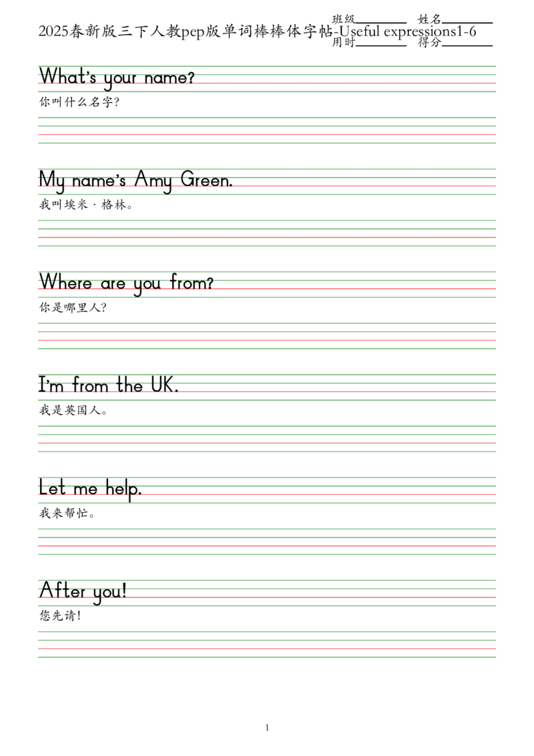Click the blank line under "Where are you from?"
This screenshot has height=756, width=534.
click(267, 335)
